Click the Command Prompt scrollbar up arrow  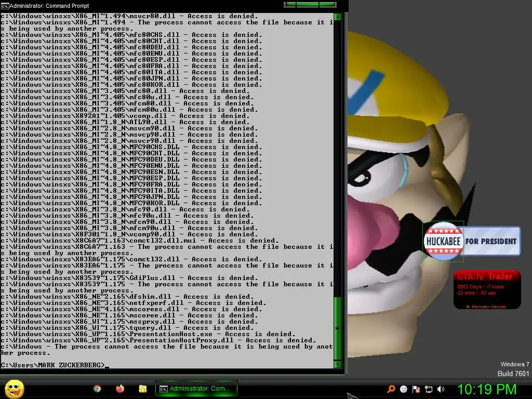coord(337,17)
